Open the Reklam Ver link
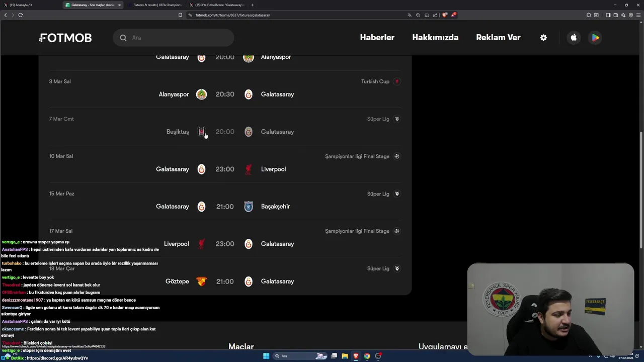 498,38
